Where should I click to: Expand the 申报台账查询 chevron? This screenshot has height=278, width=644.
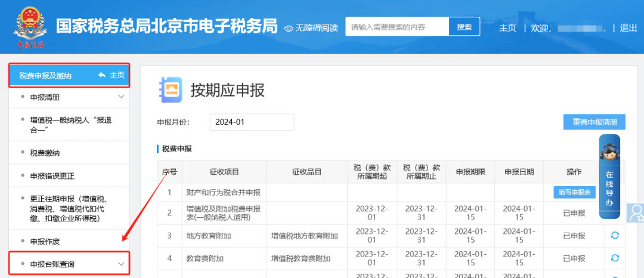(x=121, y=264)
